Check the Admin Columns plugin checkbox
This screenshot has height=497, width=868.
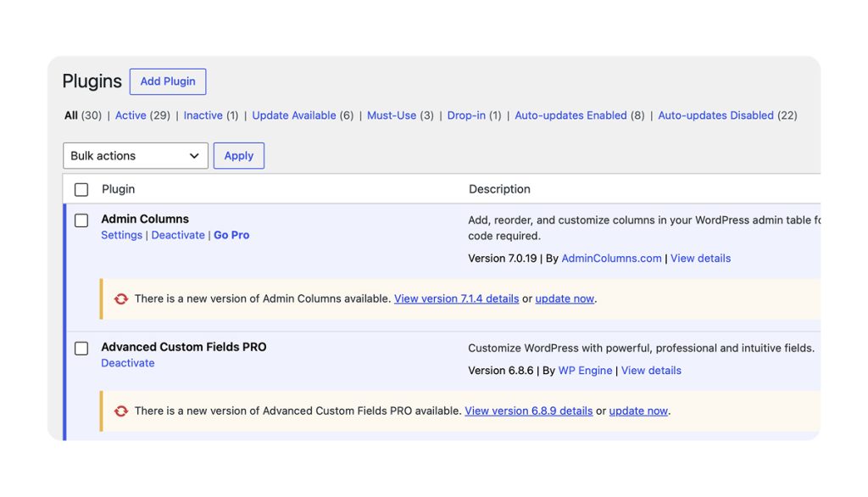81,221
